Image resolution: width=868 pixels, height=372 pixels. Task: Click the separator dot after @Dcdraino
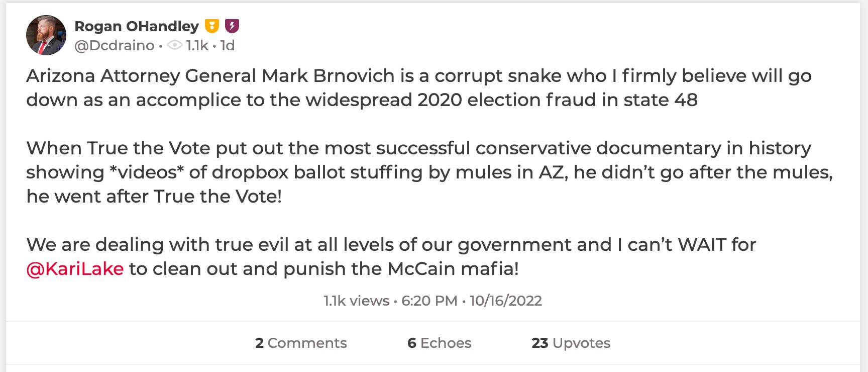[160, 45]
